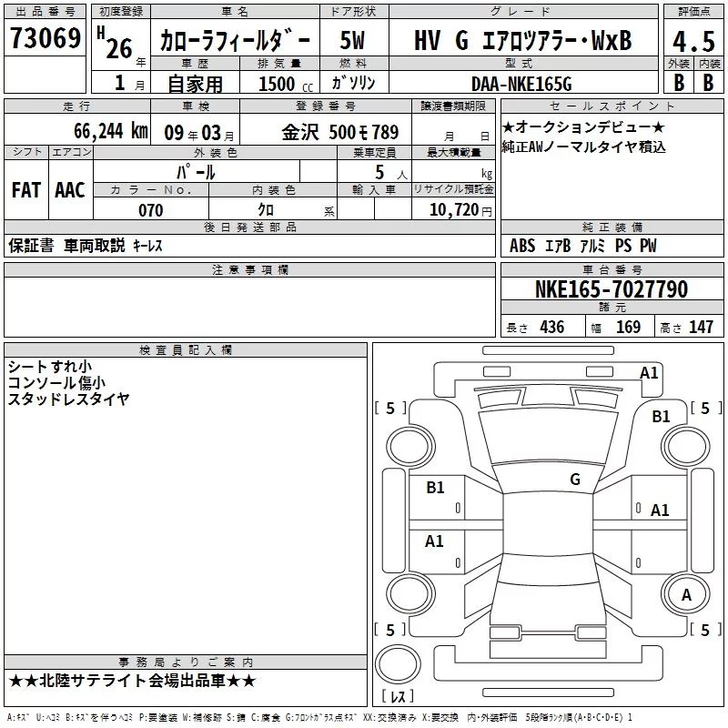Select sales point オークションデビュー line
728x728 pixels.
[x=583, y=126]
